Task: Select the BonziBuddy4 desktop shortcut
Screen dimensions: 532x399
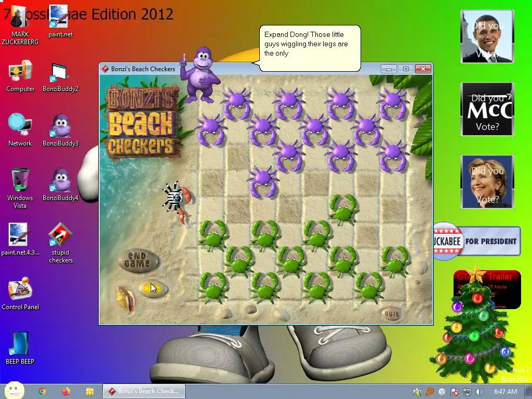Action: (60, 185)
